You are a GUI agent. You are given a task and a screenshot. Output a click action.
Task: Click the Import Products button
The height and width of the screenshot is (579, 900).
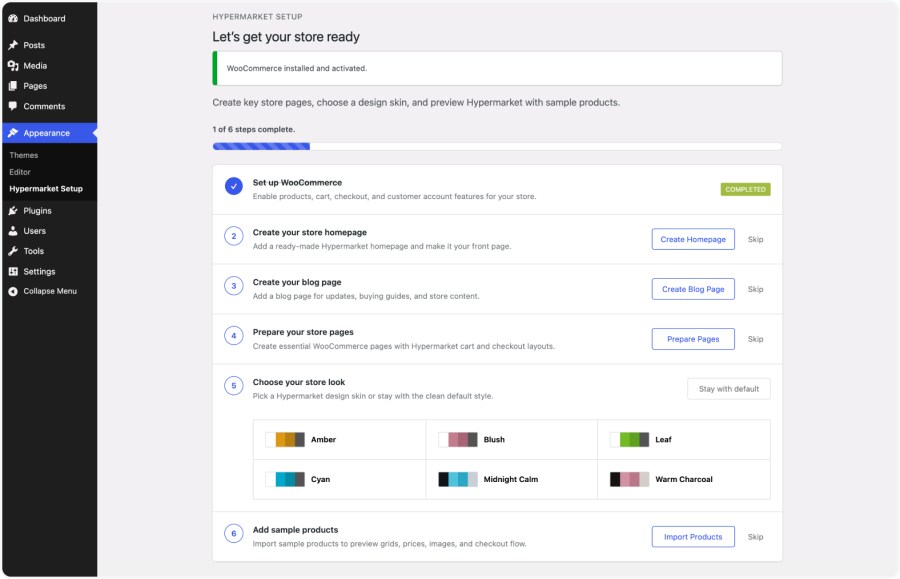[x=693, y=537]
